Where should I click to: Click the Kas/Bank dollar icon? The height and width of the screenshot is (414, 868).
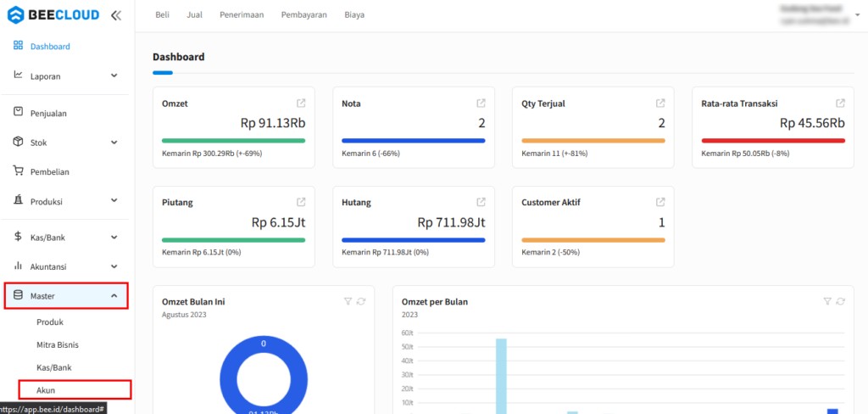pos(19,237)
